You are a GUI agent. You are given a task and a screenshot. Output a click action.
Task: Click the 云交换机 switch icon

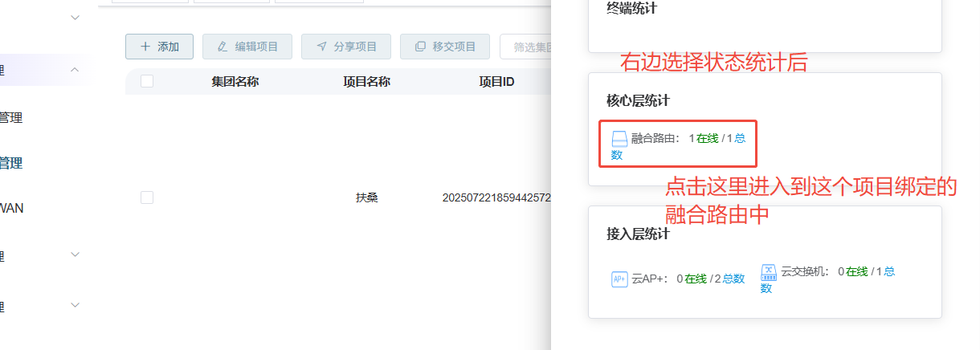769,271
